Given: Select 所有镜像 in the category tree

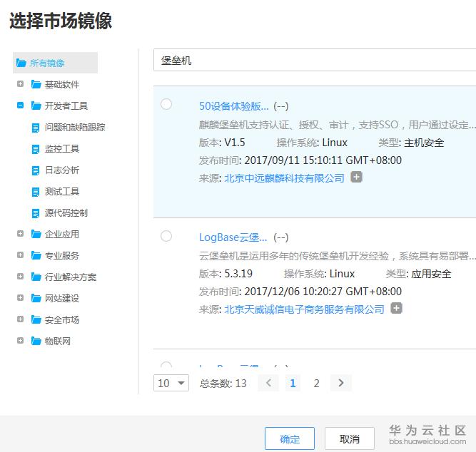Looking at the screenshot, I should (55, 63).
